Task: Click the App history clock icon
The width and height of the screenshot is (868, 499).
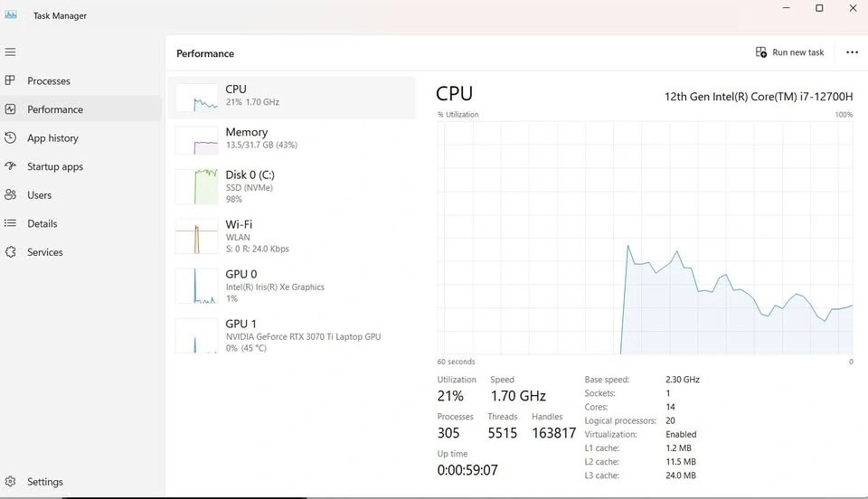Action: tap(11, 138)
